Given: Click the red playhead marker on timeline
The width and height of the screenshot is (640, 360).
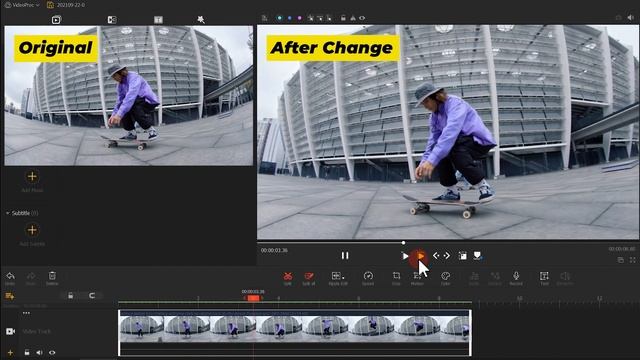Looking at the screenshot, I should pos(253,298).
